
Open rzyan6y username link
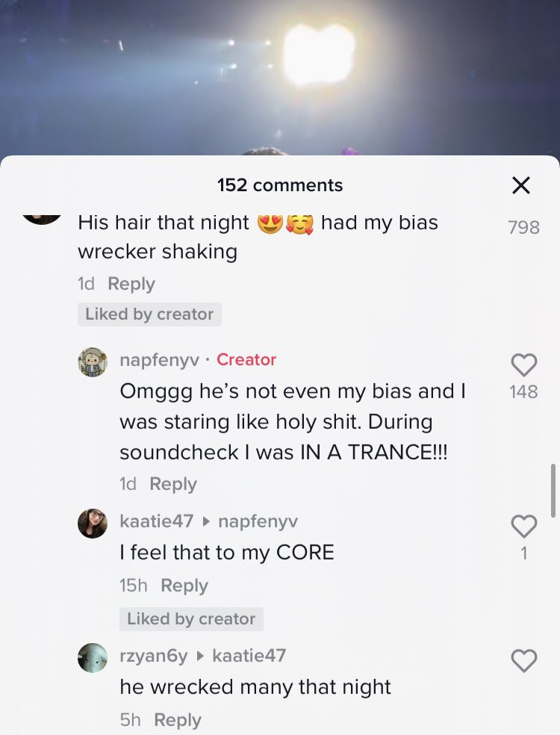pyautogui.click(x=154, y=655)
